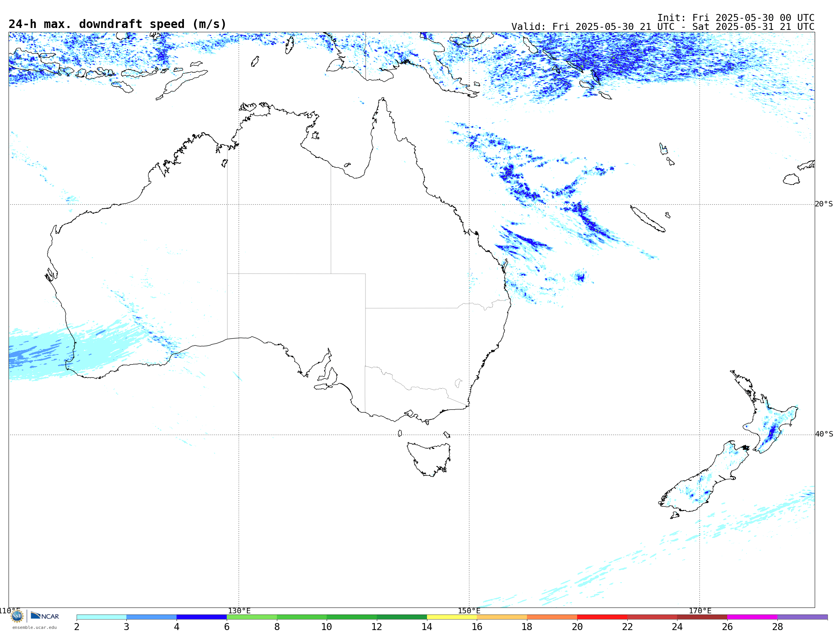Open the ensemble.ucar.edu link text
The height and width of the screenshot is (632, 840).
coord(34,627)
